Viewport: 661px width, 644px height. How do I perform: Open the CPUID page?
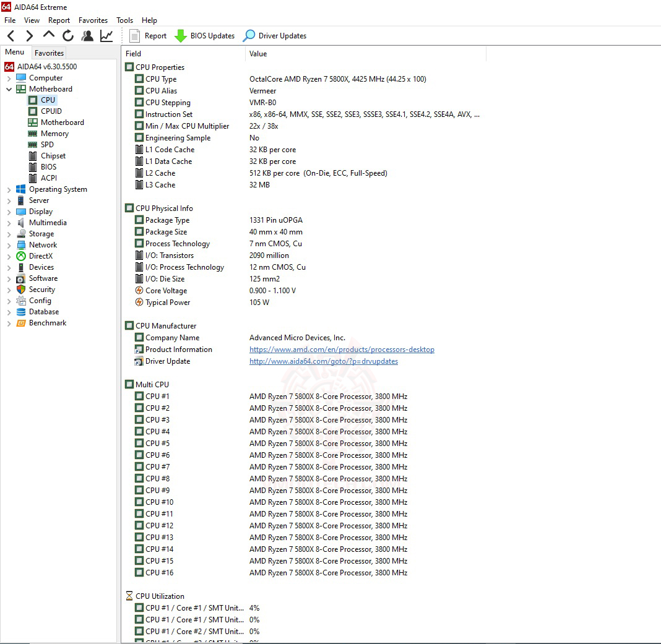[x=45, y=111]
